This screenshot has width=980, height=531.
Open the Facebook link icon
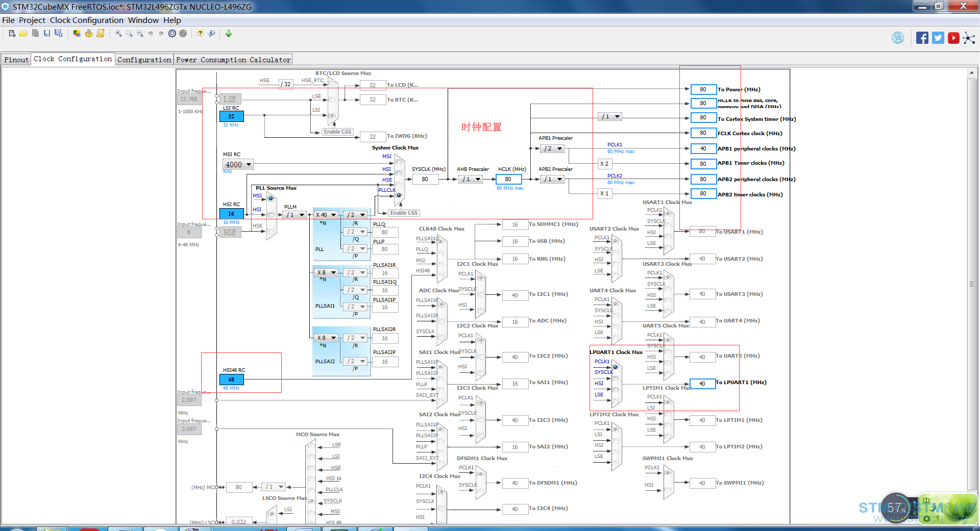(x=922, y=38)
